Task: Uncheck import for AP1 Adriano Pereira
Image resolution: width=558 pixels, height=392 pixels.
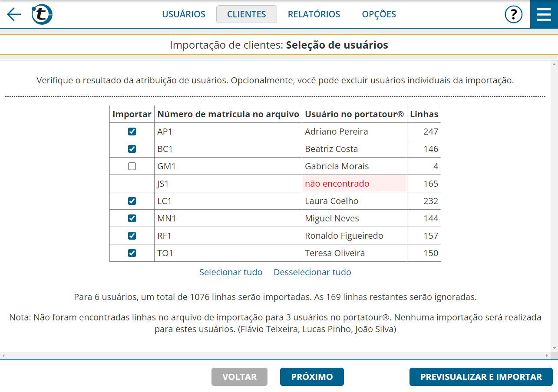Action: tap(132, 132)
